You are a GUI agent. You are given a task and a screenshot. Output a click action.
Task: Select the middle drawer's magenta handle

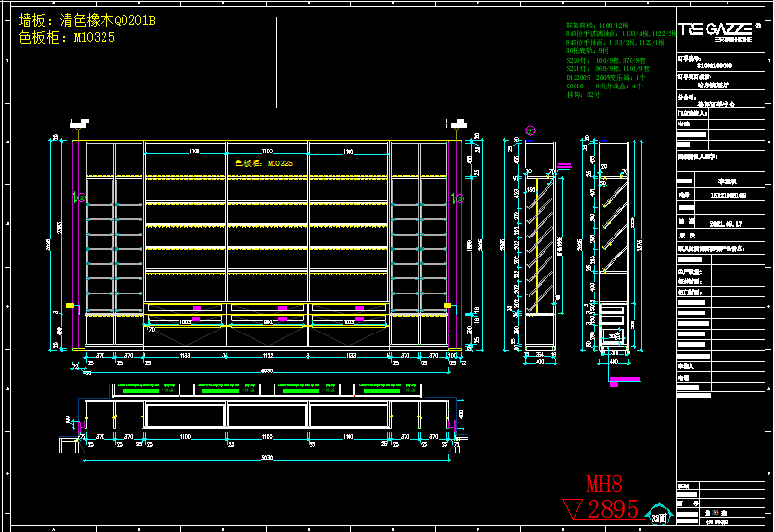click(281, 308)
